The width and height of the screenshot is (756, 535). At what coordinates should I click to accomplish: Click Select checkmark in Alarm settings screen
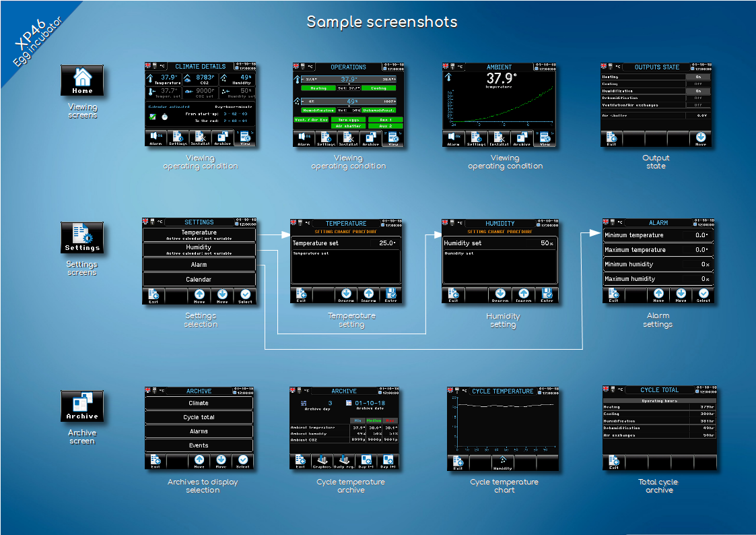pyautogui.click(x=703, y=294)
